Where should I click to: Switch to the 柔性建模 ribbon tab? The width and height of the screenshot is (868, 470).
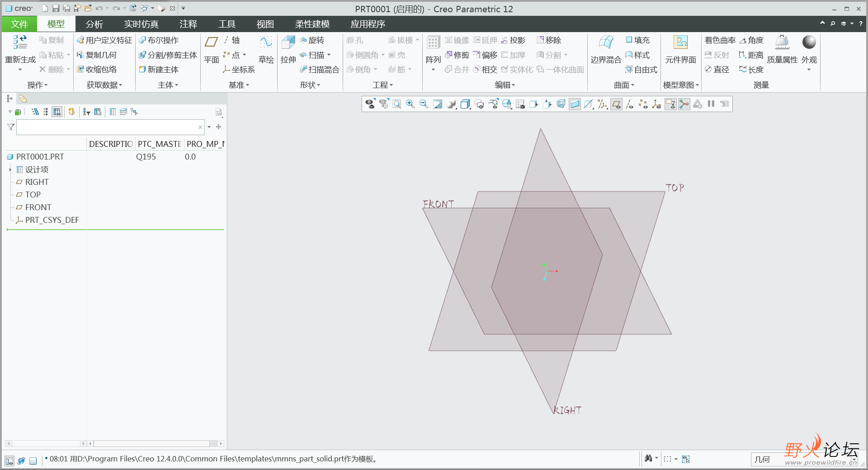point(312,24)
